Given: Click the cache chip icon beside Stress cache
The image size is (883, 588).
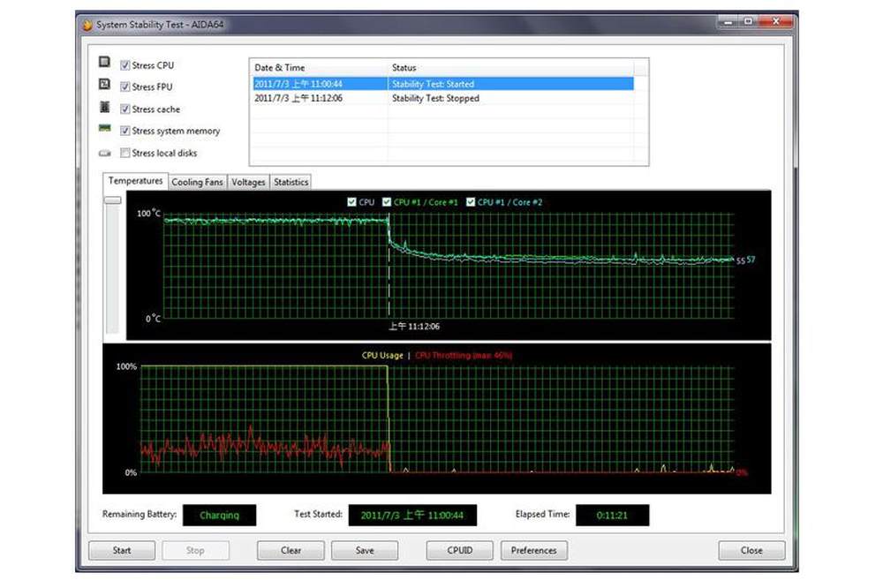Looking at the screenshot, I should point(104,107).
